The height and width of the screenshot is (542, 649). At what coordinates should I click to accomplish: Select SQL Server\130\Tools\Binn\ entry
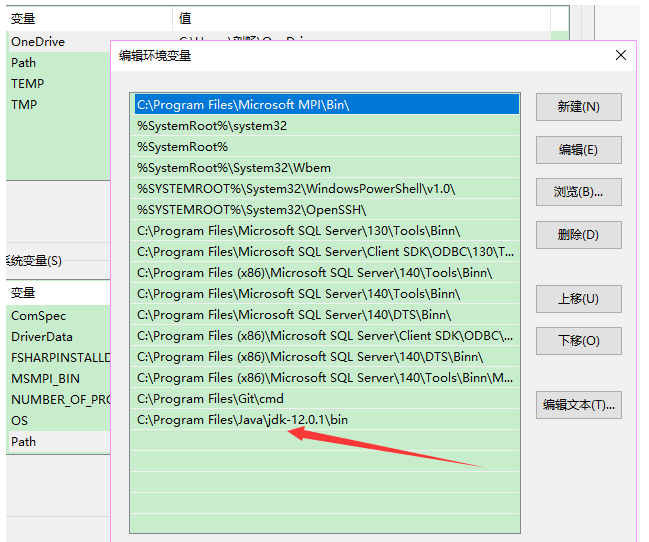coord(327,231)
